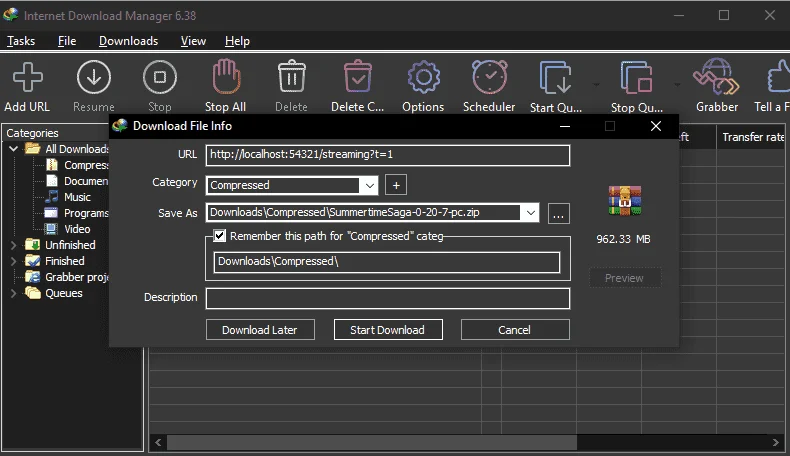Open the Tasks menu
Screen dimensions: 790x456
21,41
